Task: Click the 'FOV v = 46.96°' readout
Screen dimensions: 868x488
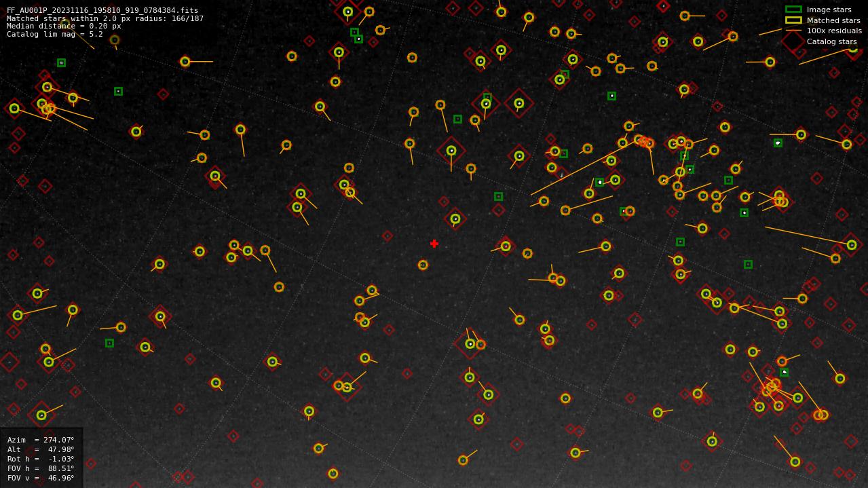Action: click(41, 478)
